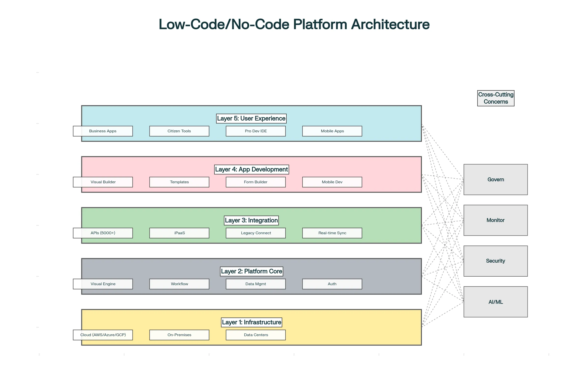Open the Form Builder block

pyautogui.click(x=256, y=182)
